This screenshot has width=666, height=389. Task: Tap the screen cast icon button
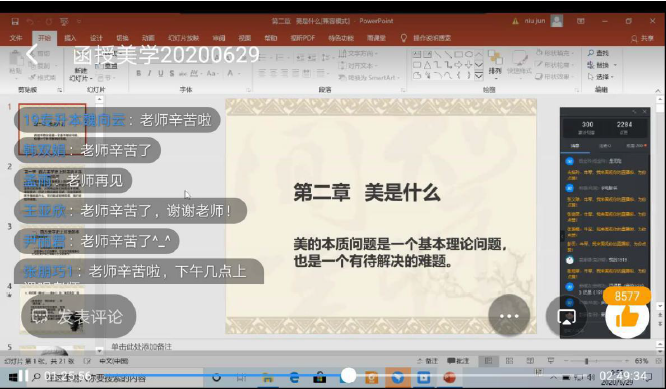click(566, 316)
